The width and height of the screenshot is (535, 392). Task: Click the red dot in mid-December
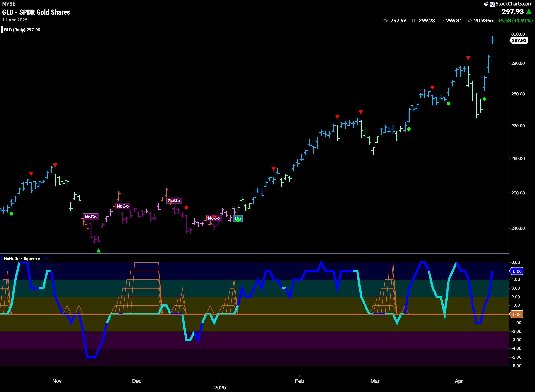pos(186,207)
